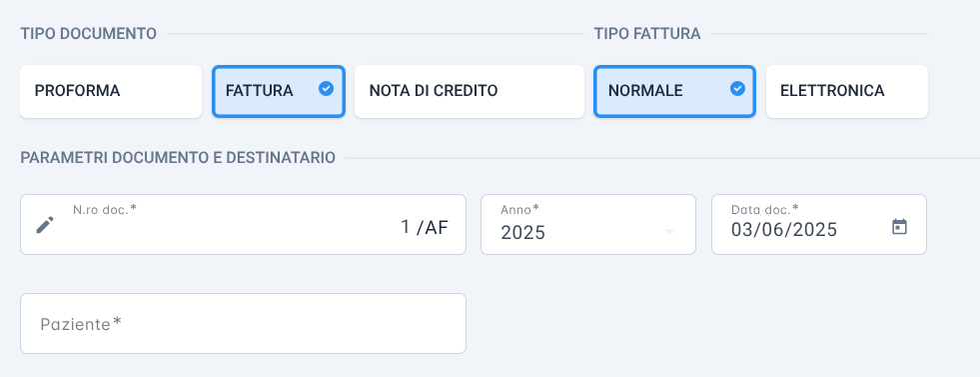The width and height of the screenshot is (980, 377).
Task: Switch invoice type to ELETTRONICA
Action: pos(847,91)
